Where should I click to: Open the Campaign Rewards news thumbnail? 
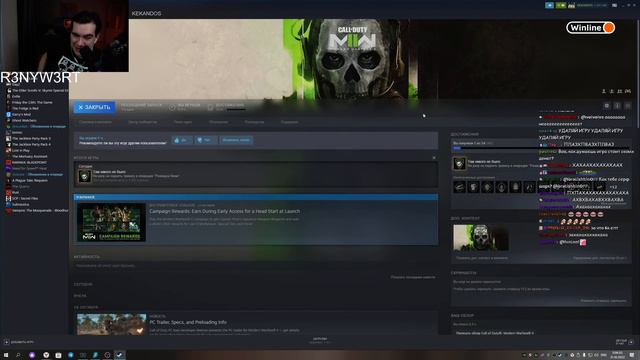[111, 222]
